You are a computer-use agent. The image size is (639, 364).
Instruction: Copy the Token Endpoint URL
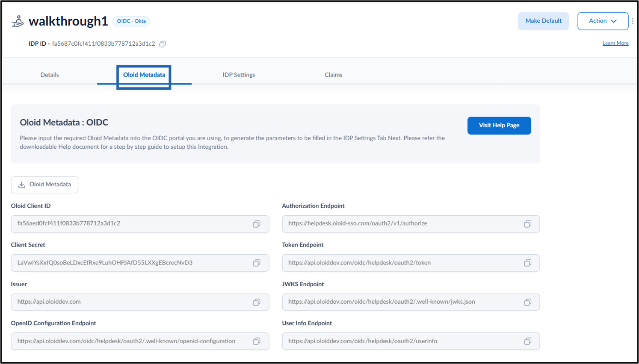[x=528, y=263]
